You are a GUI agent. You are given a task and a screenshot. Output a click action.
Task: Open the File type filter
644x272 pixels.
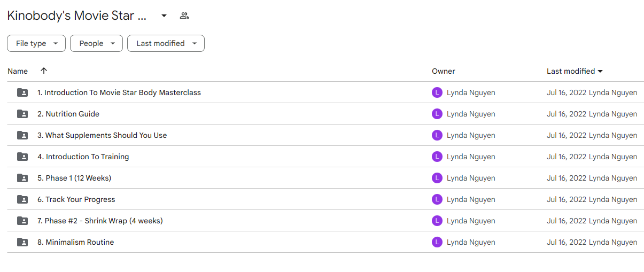point(36,43)
